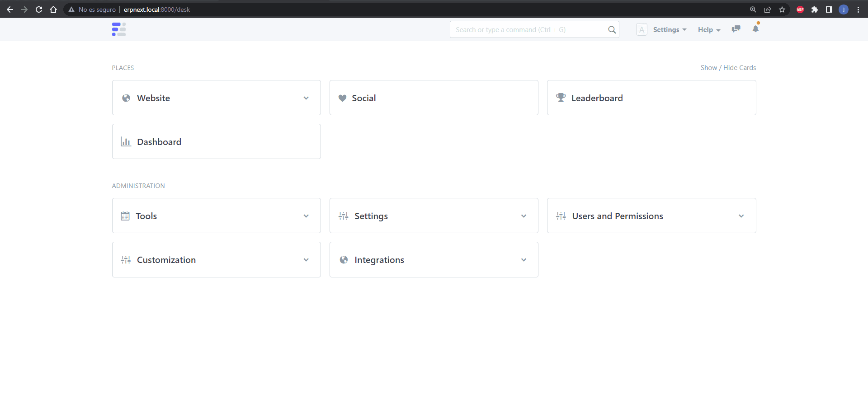
Task: Expand the Users and Permissions chevron
Action: pyautogui.click(x=741, y=216)
